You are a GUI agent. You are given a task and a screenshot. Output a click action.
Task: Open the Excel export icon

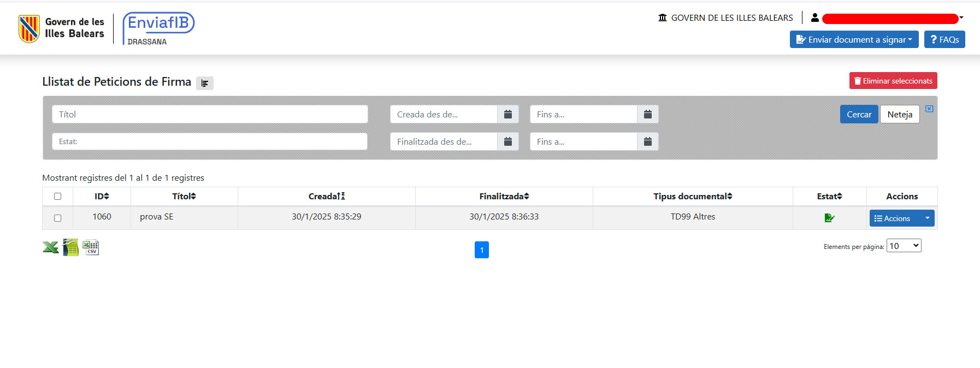pos(51,247)
